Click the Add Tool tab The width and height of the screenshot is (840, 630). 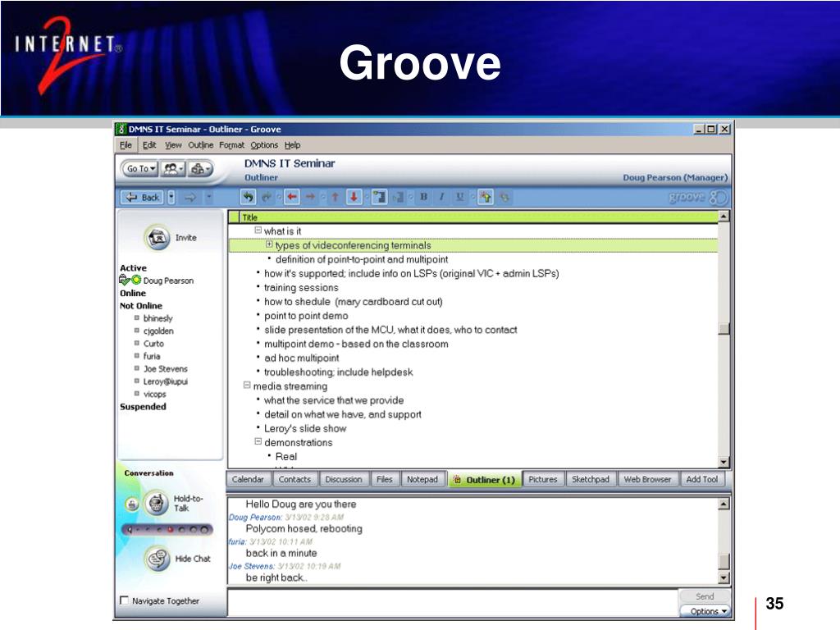pyautogui.click(x=702, y=479)
